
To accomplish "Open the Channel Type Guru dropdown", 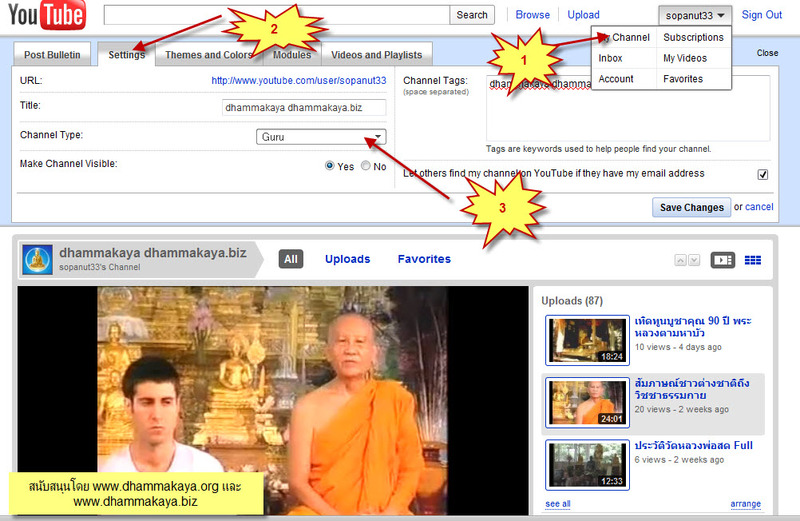I will [321, 137].
